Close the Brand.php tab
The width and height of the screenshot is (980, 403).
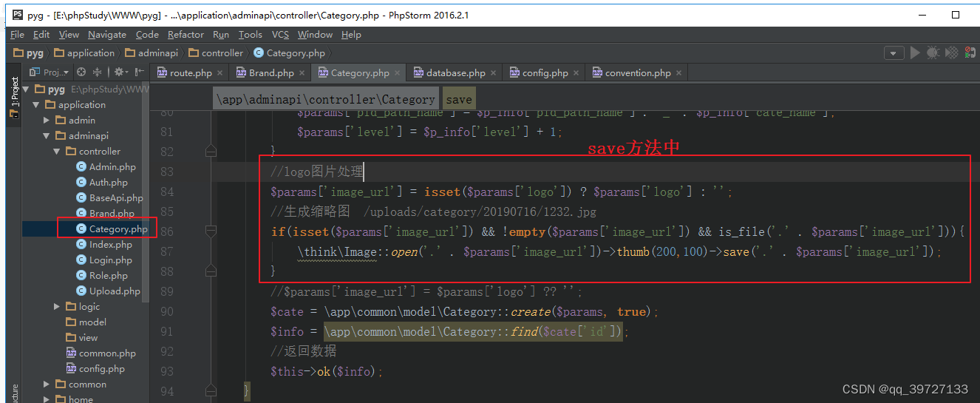(x=302, y=72)
